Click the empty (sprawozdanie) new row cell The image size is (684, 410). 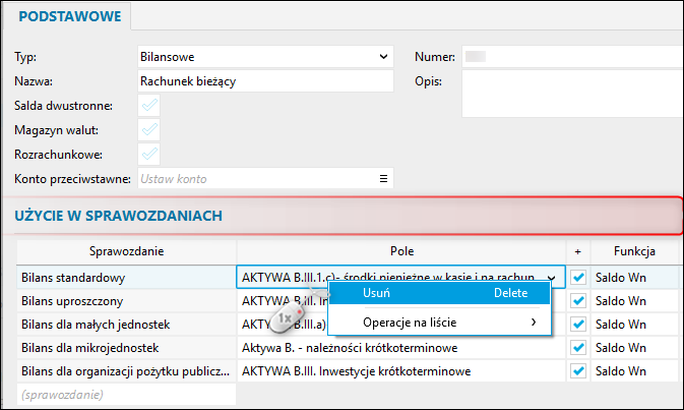coord(127,395)
